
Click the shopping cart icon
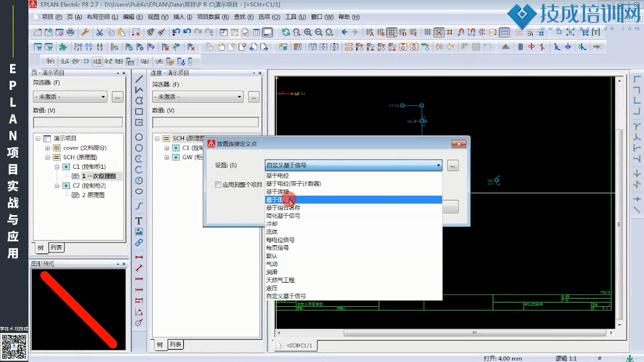[585, 32]
